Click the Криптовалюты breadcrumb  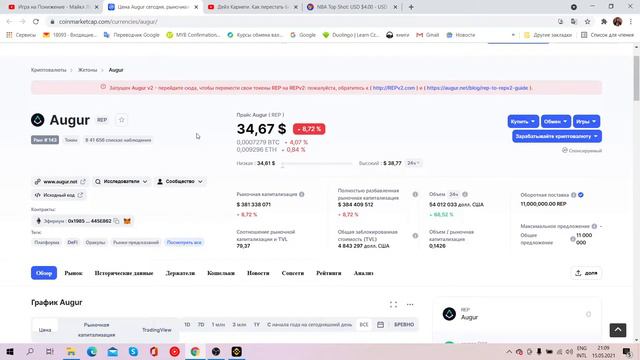point(49,70)
